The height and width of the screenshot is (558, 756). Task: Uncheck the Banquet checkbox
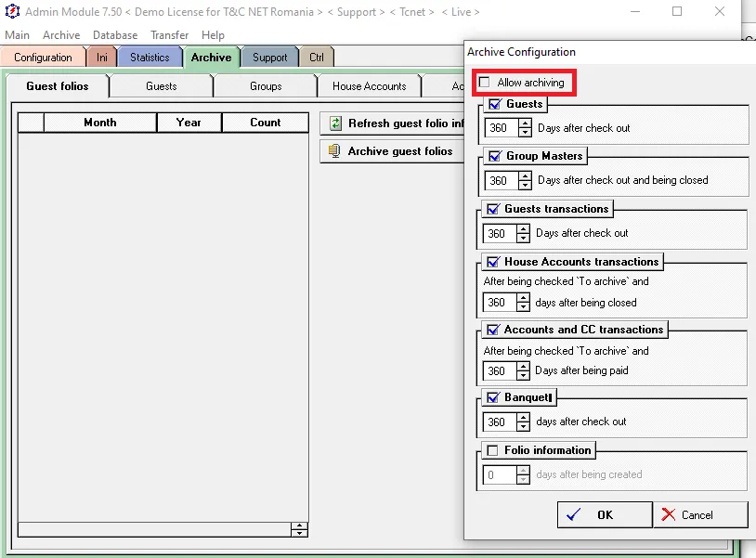point(493,397)
